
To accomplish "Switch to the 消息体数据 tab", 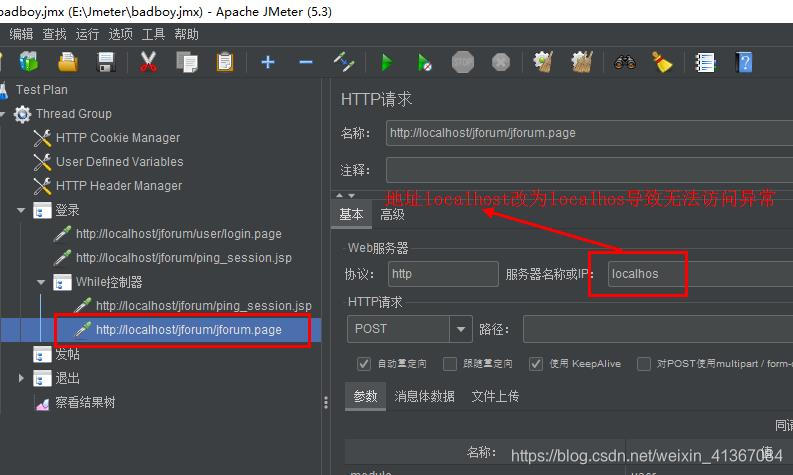I will 424,396.
